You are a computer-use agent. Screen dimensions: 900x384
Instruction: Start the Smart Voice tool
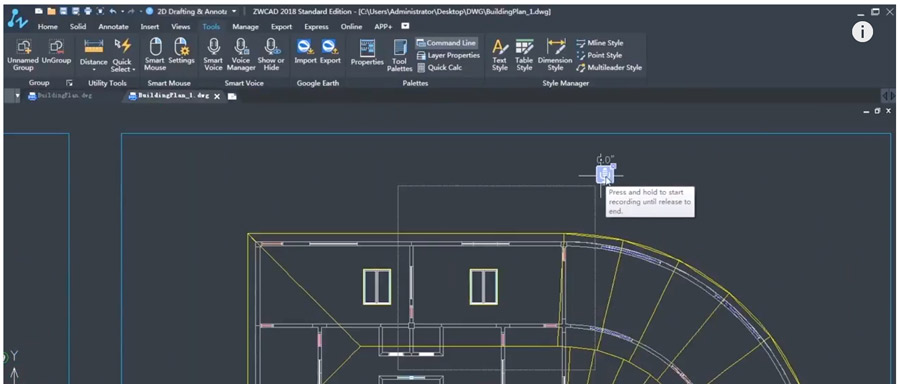click(214, 55)
